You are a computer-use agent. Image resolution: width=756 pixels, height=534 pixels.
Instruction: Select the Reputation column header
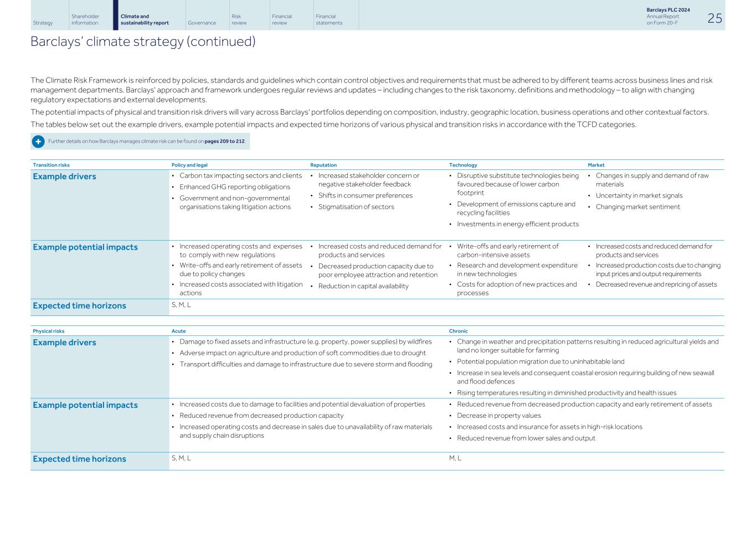click(x=323, y=164)
